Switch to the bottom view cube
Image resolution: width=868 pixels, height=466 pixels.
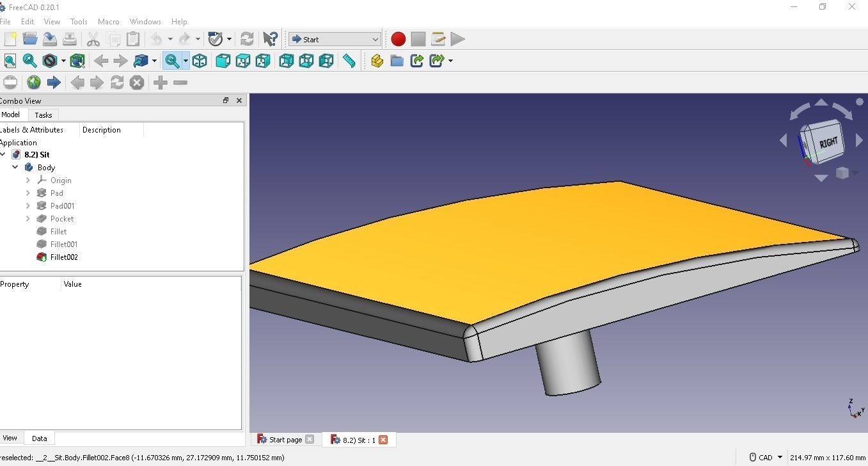click(306, 61)
